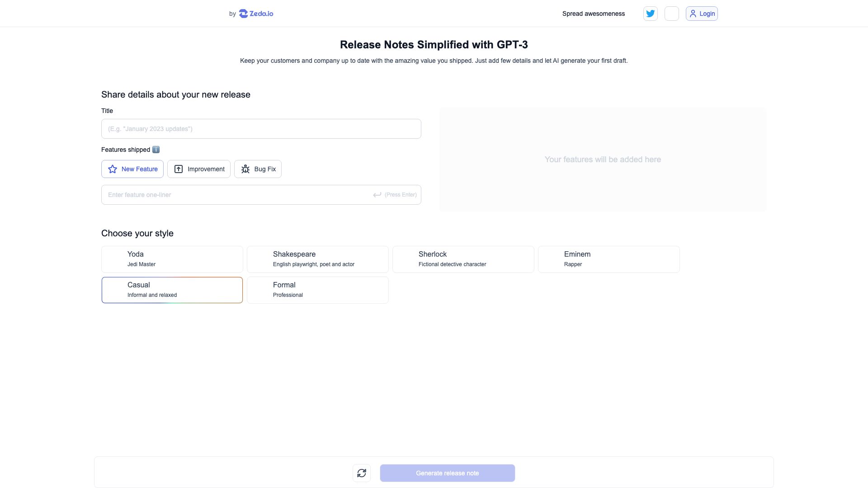This screenshot has width=868, height=488.
Task: Click 'Release Notes Simplified with GPT-3' heading
Action: (x=434, y=45)
